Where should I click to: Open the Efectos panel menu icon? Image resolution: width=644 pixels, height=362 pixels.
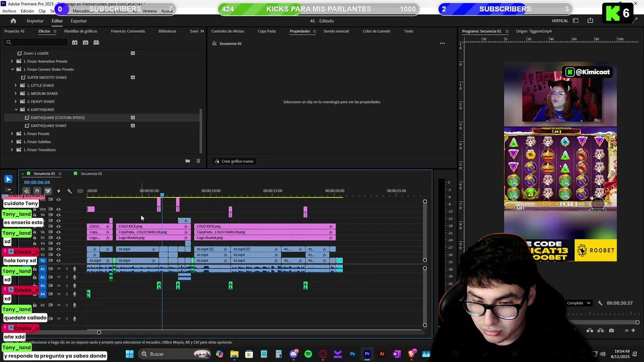[54, 31]
